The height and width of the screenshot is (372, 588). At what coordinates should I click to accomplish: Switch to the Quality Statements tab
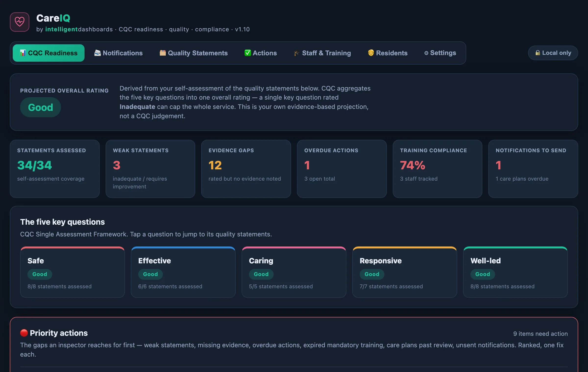(194, 53)
